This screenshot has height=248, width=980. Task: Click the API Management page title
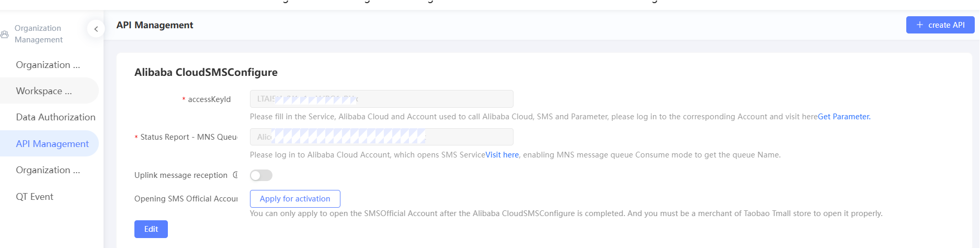155,25
